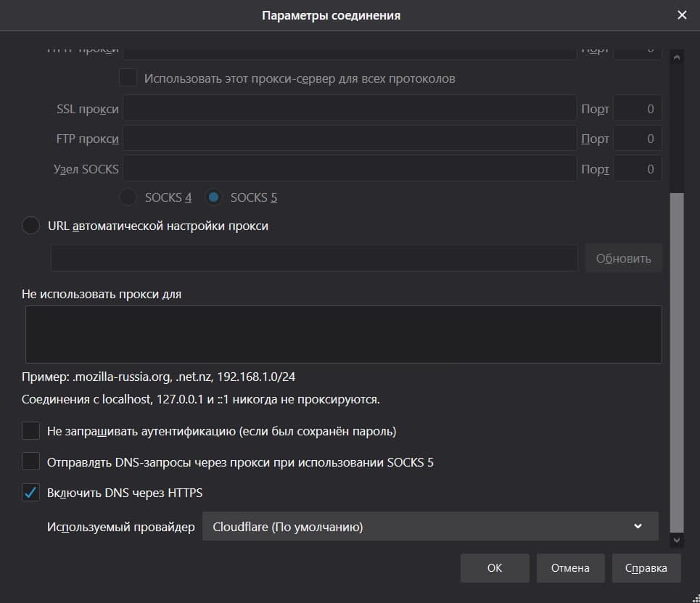Click the scrollbar down arrow

pyautogui.click(x=677, y=540)
